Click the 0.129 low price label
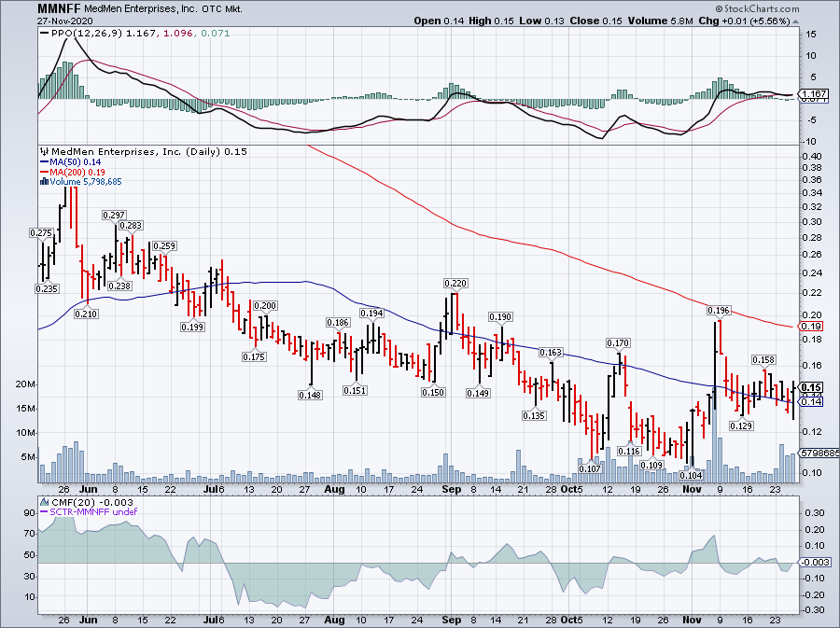 pos(741,426)
